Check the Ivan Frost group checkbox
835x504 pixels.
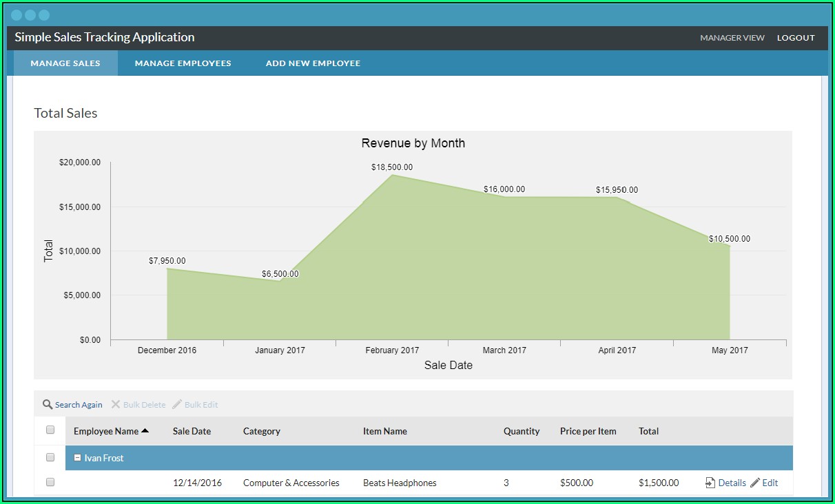click(50, 457)
